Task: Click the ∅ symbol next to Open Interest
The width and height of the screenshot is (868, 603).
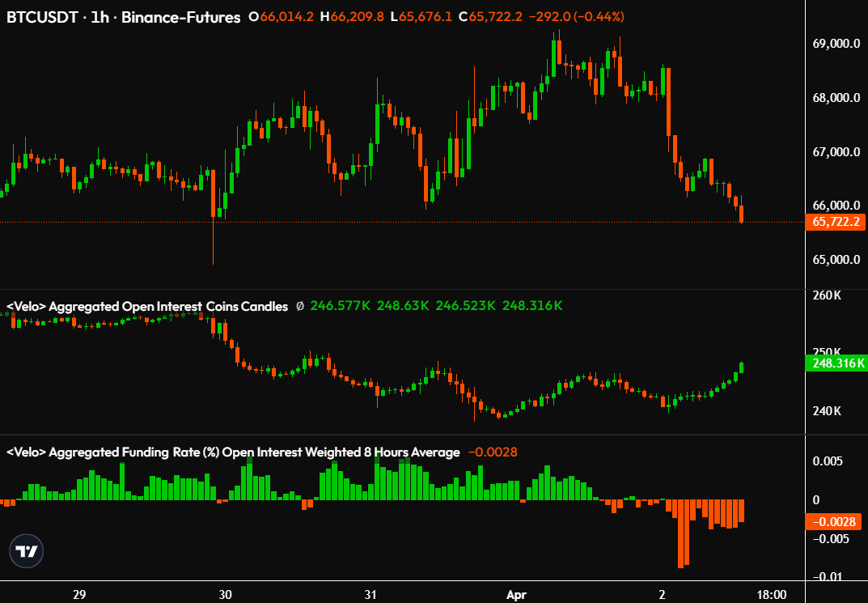Action: click(x=300, y=306)
